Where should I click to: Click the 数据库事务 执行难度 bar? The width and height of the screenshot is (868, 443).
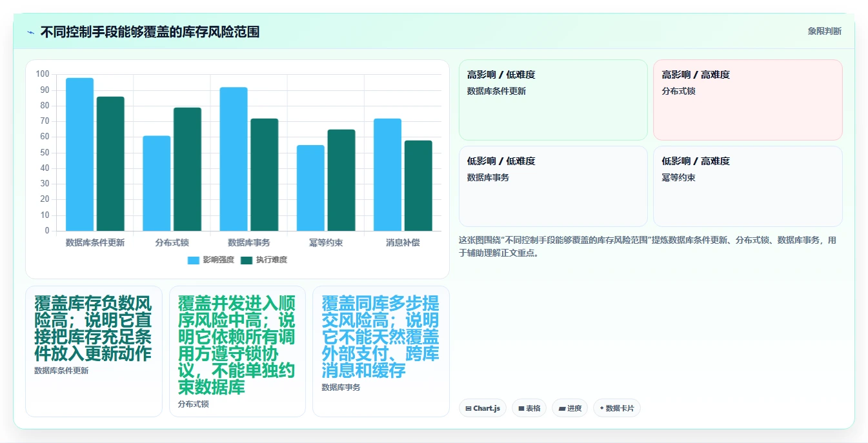[265, 175]
